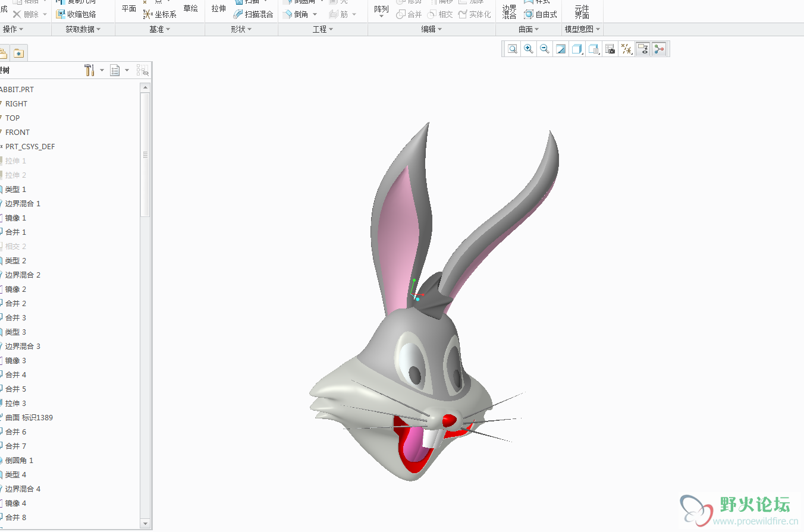
Task: Click model tree scrollbar down arrow
Action: click(x=145, y=523)
